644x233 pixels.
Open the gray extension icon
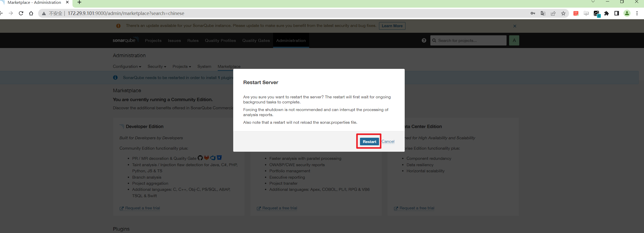[x=586, y=13]
